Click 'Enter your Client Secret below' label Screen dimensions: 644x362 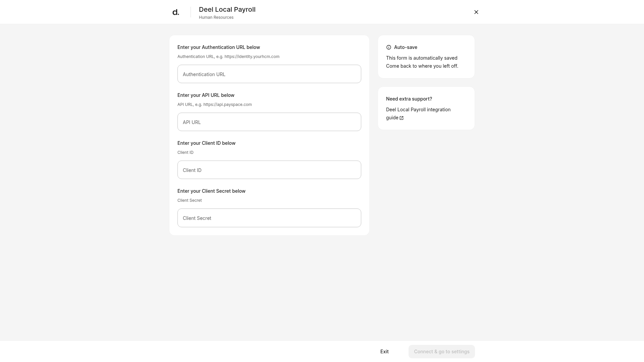point(211,191)
